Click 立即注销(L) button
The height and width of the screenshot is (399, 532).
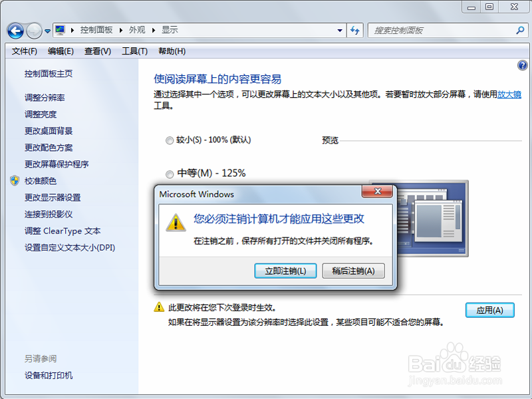285,271
